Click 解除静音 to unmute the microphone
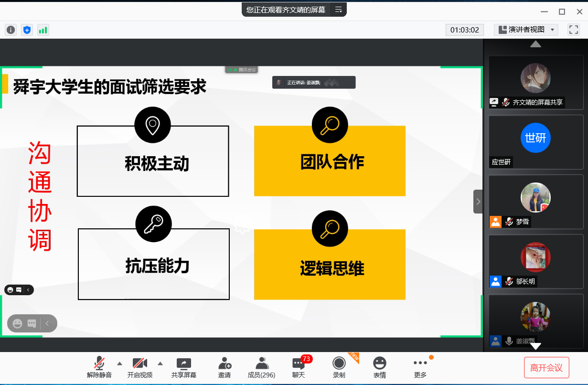The width and height of the screenshot is (588, 385). pos(99,367)
